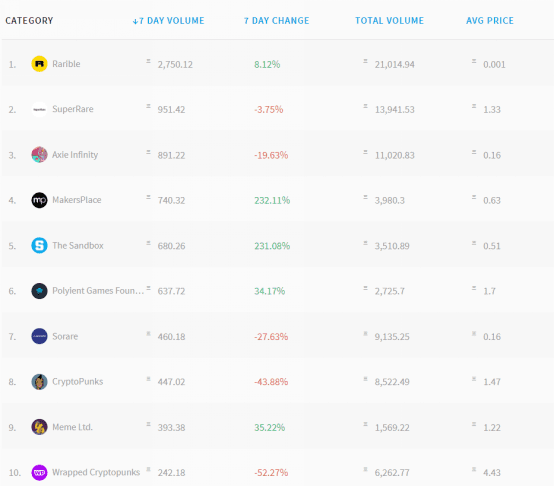The height and width of the screenshot is (487, 554).
Task: Open the Axie Infinity name link
Action: point(75,155)
